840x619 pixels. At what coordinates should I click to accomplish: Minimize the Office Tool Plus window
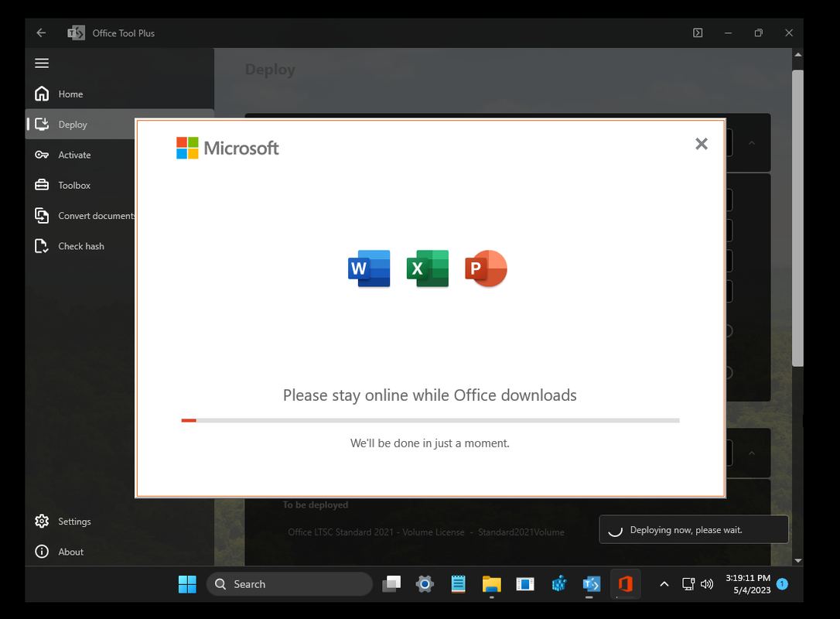[x=728, y=32]
